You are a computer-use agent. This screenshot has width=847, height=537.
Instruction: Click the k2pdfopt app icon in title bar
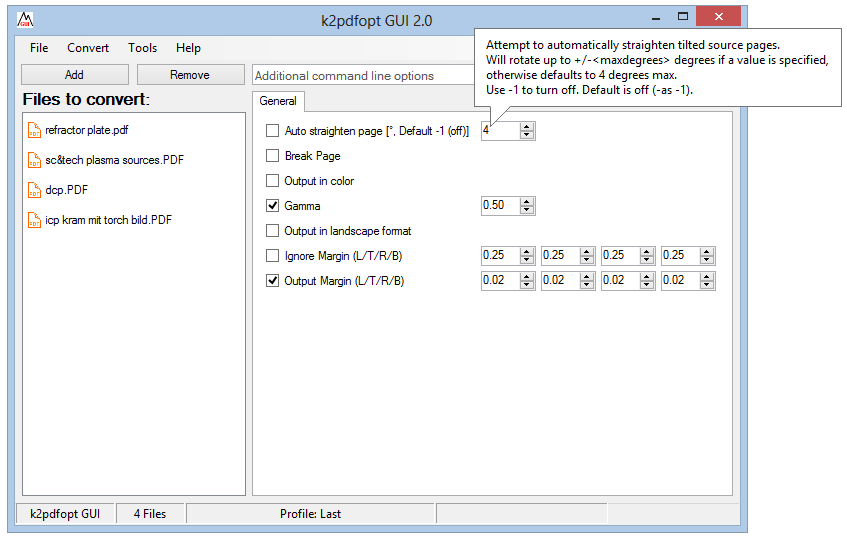point(25,20)
